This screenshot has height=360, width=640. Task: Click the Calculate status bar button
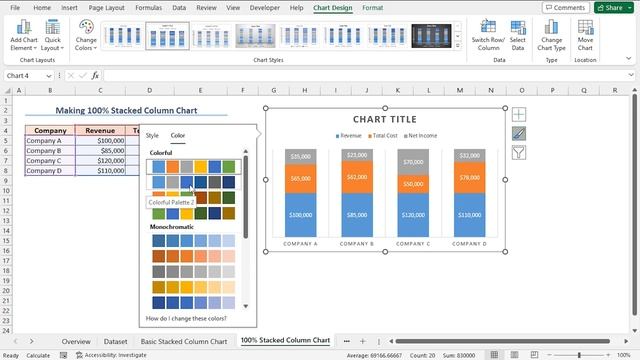pyautogui.click(x=38, y=355)
